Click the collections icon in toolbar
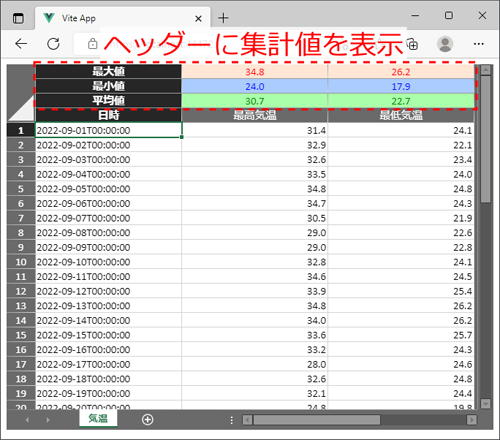Image resolution: width=500 pixels, height=440 pixels. point(413,44)
